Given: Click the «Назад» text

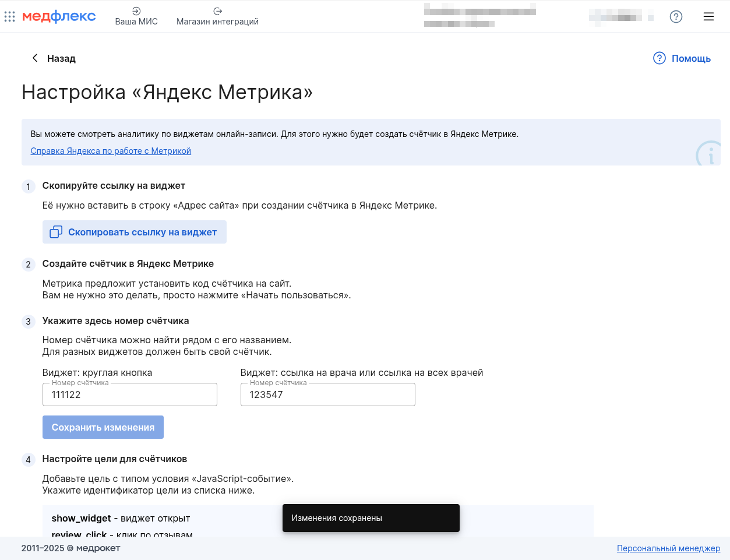Looking at the screenshot, I should 61,58.
